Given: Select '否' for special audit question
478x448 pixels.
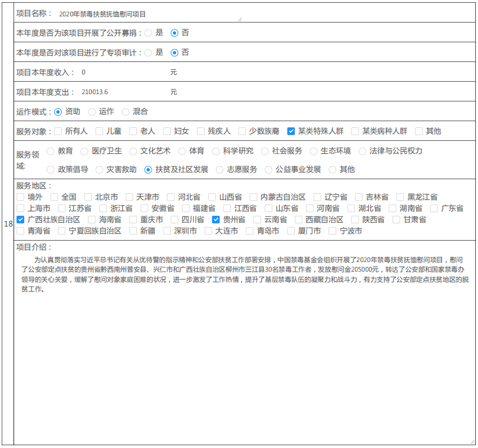Looking at the screenshot, I should pos(174,52).
